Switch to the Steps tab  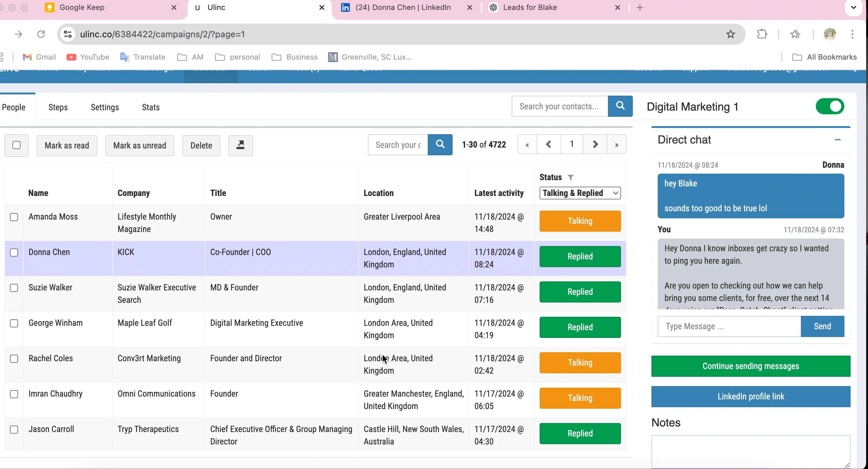point(57,107)
